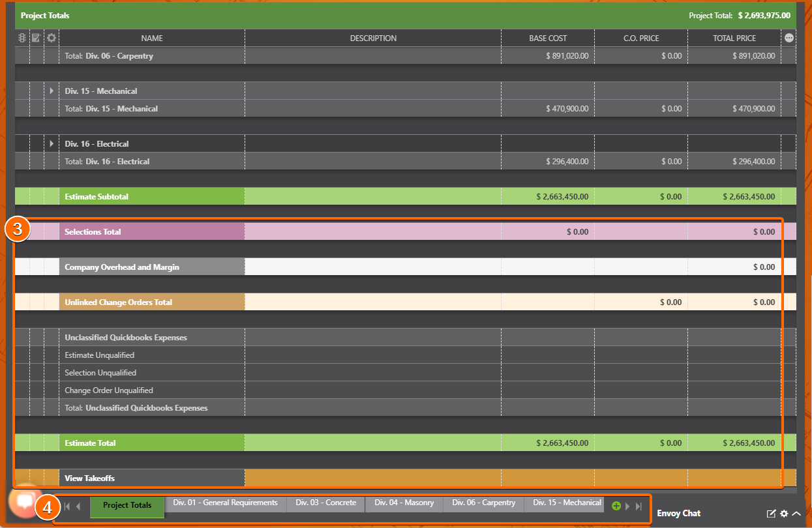The image size is (812, 528).
Task: Click the traffic light status icon in header
Action: pyautogui.click(x=22, y=38)
